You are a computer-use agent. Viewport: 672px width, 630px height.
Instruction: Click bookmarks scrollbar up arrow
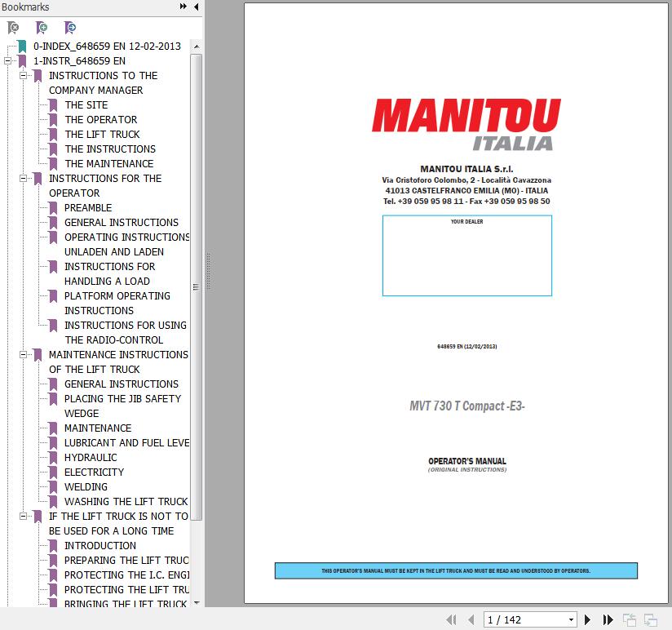click(x=197, y=47)
